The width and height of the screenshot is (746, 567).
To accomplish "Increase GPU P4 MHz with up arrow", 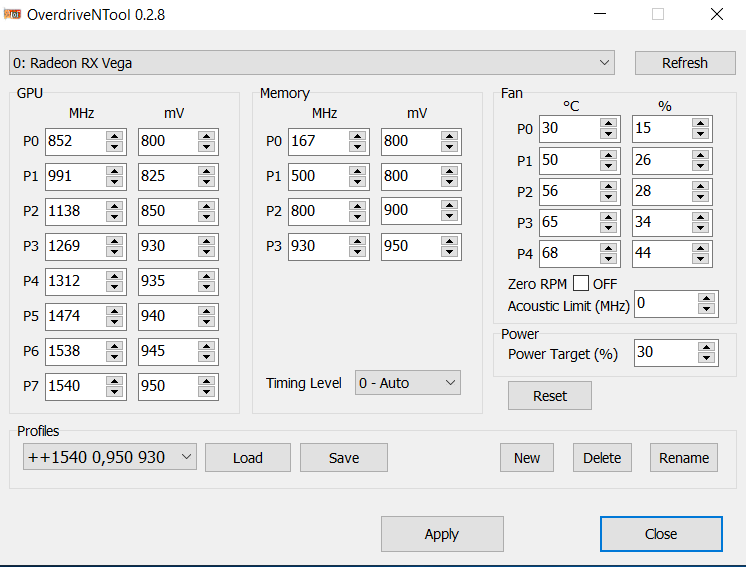I will [114, 276].
